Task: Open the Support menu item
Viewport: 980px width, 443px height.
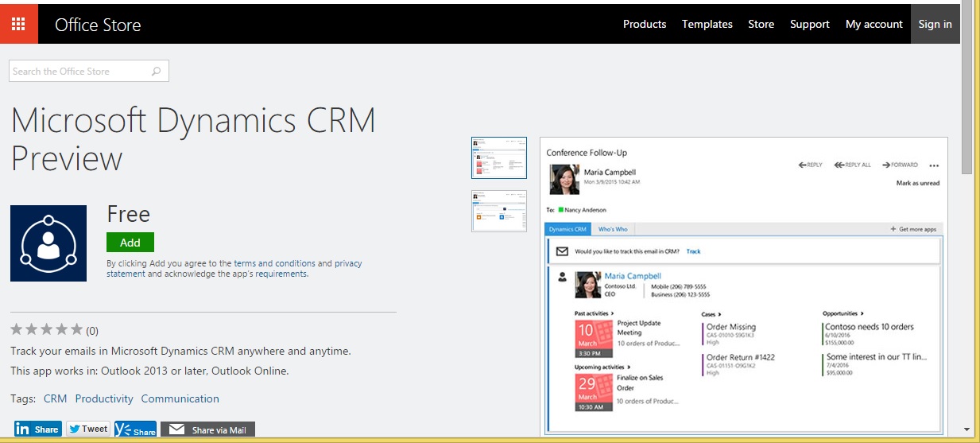Action: (810, 24)
